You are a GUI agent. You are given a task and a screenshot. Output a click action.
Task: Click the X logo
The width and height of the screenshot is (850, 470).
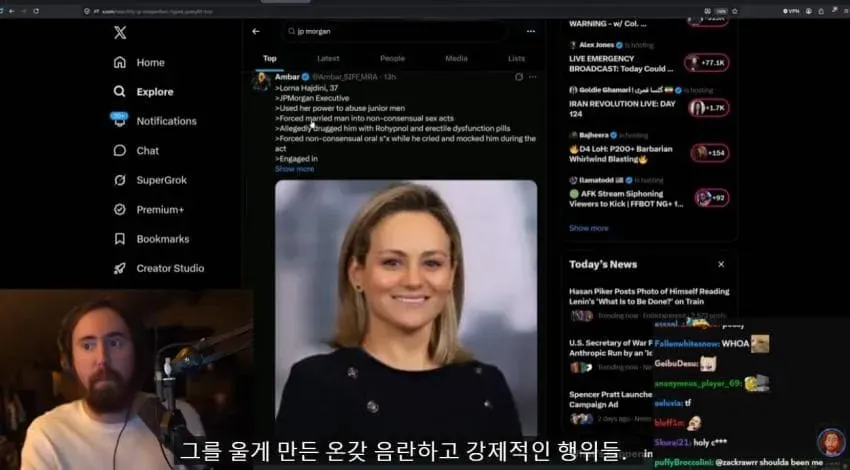[120, 33]
